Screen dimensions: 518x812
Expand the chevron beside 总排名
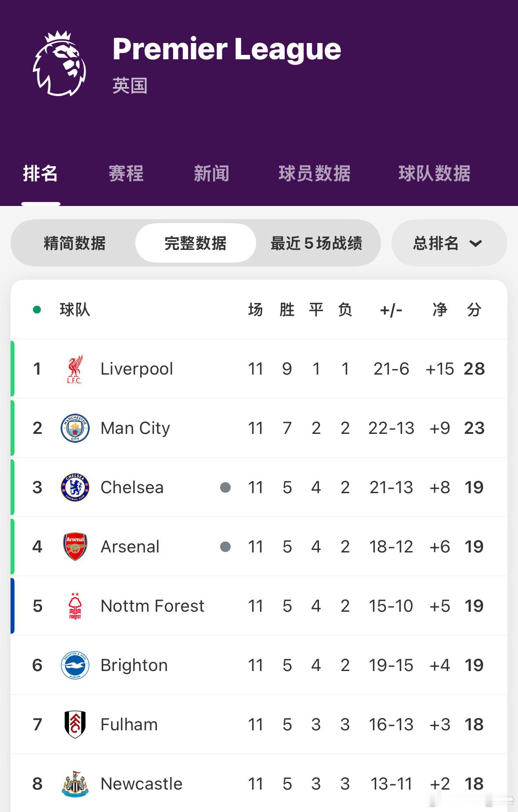pos(476,243)
